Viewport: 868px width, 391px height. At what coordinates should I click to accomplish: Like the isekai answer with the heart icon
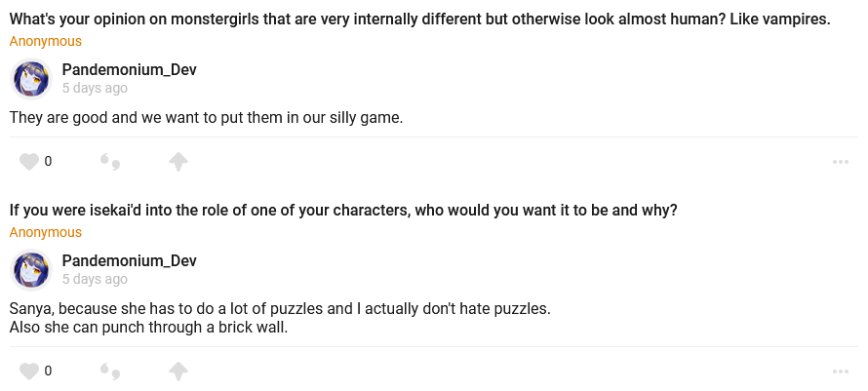click(29, 371)
